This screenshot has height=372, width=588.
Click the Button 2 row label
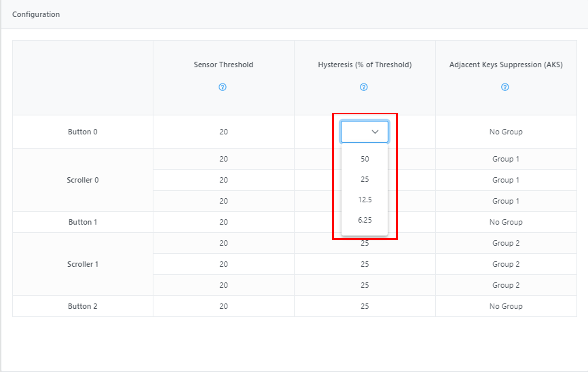[82, 306]
